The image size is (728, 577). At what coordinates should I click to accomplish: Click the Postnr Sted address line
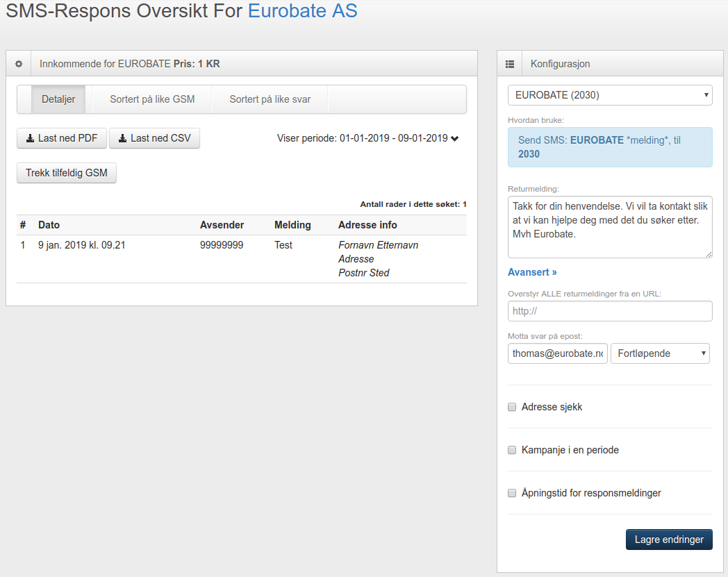click(x=363, y=273)
